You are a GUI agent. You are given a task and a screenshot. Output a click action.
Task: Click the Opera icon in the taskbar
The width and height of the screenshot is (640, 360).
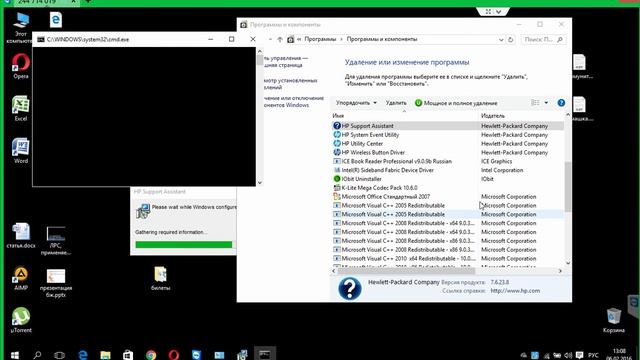[174, 355]
